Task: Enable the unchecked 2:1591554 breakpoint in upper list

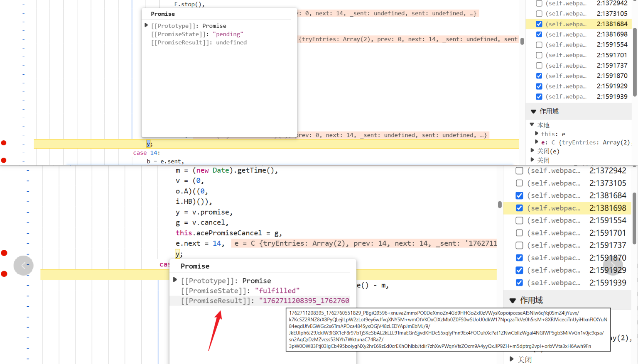Action: pyautogui.click(x=539, y=45)
